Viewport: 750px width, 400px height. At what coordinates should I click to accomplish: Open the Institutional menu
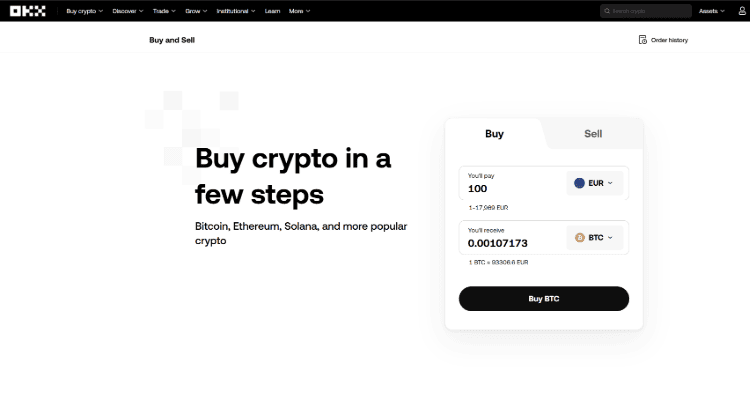(x=236, y=11)
